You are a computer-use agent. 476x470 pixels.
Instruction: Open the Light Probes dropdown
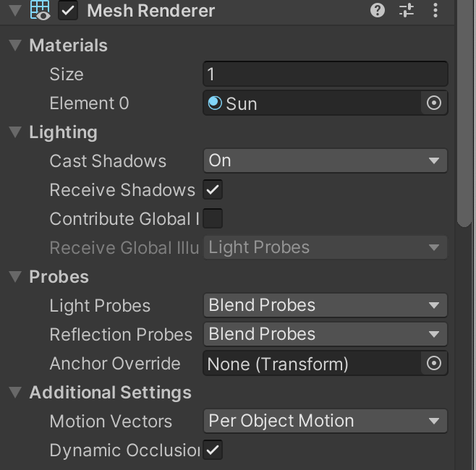tap(325, 305)
